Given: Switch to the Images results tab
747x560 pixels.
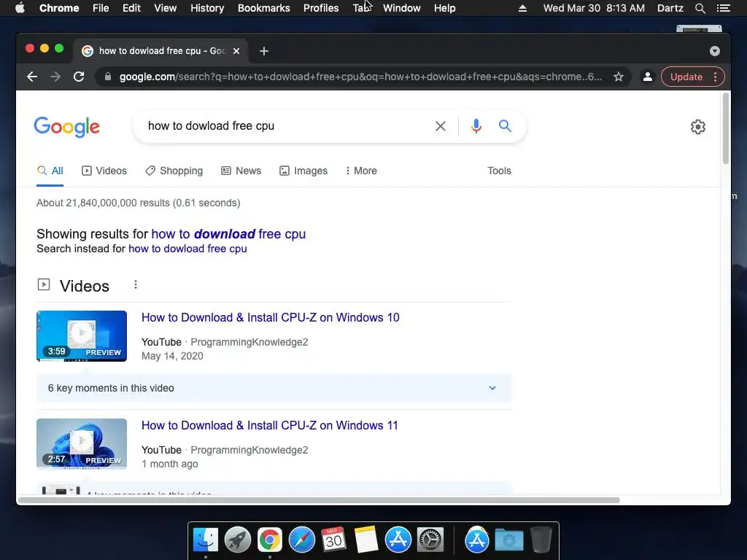Looking at the screenshot, I should coord(303,171).
